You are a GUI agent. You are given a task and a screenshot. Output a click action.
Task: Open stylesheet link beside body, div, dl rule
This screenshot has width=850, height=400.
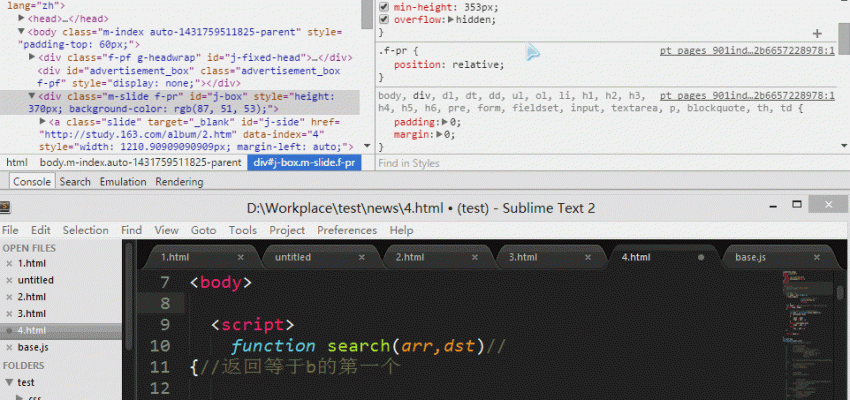point(747,96)
